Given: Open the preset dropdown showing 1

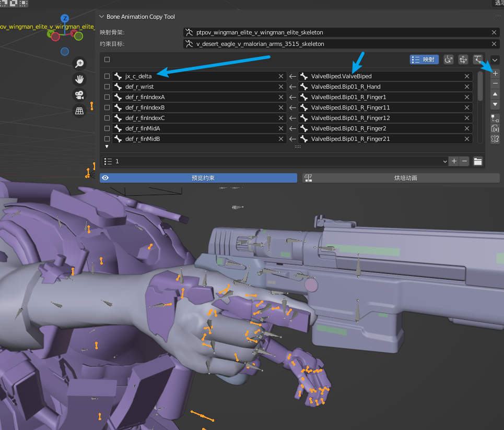Looking at the screenshot, I should click(276, 162).
